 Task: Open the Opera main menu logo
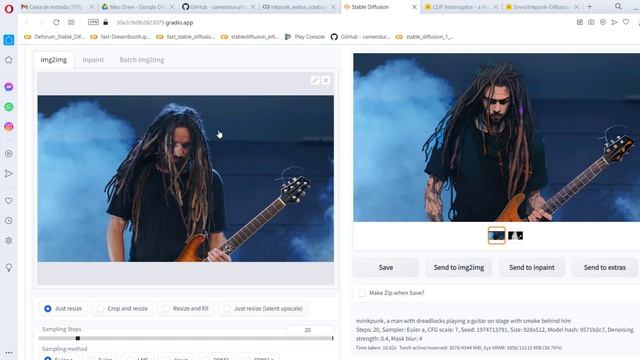[9, 9]
